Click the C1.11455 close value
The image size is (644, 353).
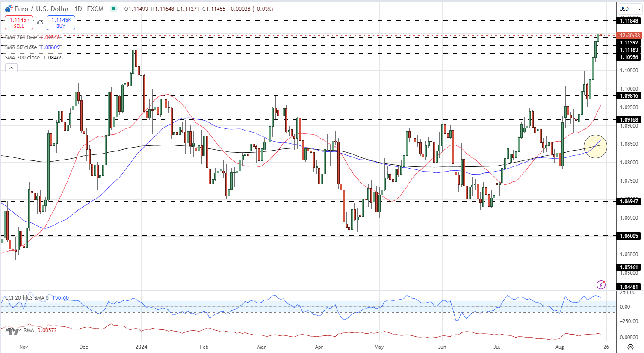(x=213, y=9)
